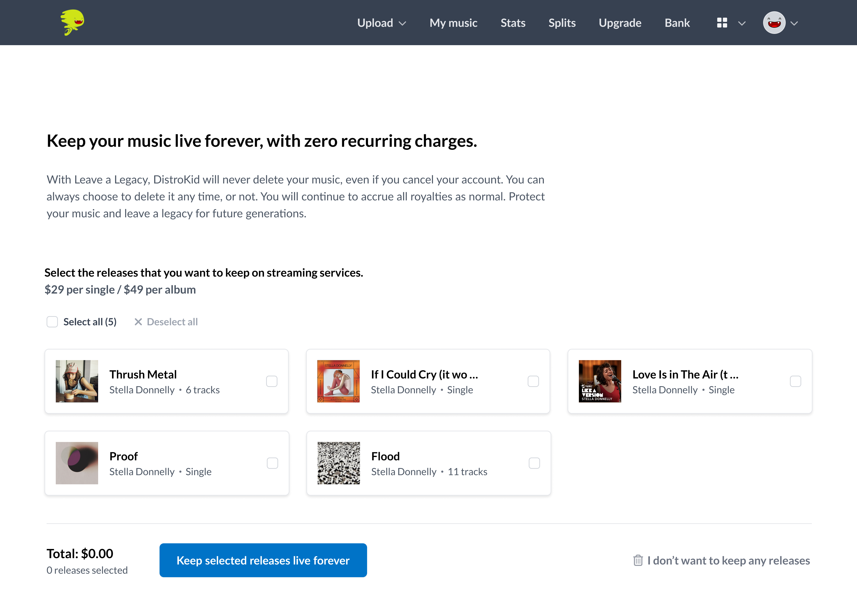This screenshot has height=616, width=857.
Task: Click the "0 releases selected" text
Action: click(87, 570)
